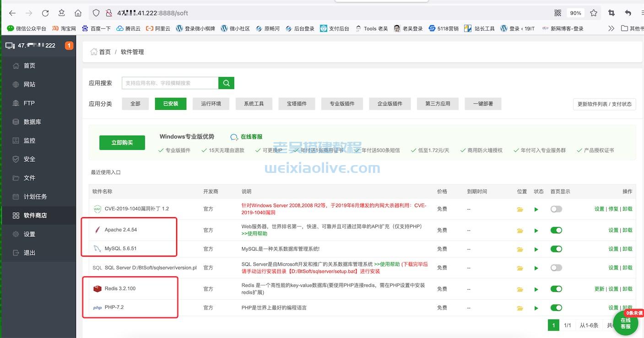
Task: Click the status play icon for Redis
Action: (536, 289)
